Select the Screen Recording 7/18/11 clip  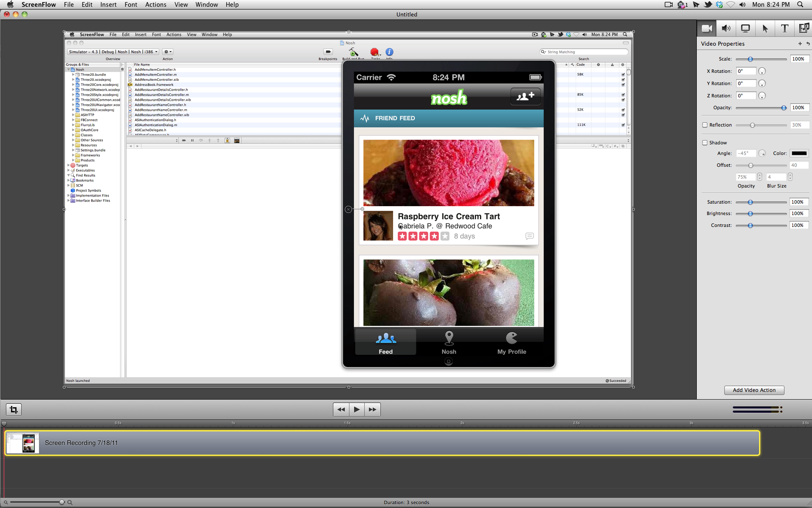click(x=381, y=443)
